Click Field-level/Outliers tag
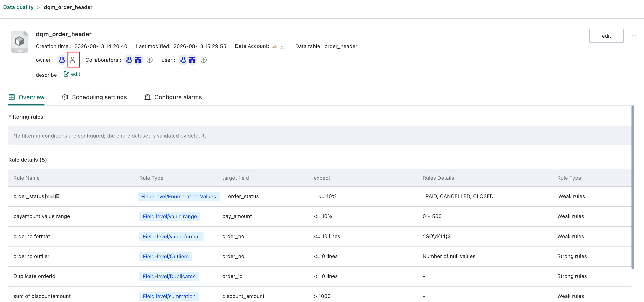Image resolution: width=644 pixels, height=302 pixels. pos(166,256)
